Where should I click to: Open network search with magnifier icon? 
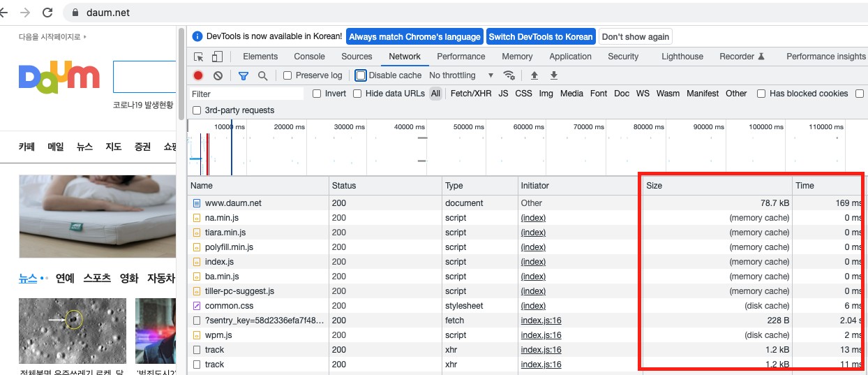click(x=262, y=75)
